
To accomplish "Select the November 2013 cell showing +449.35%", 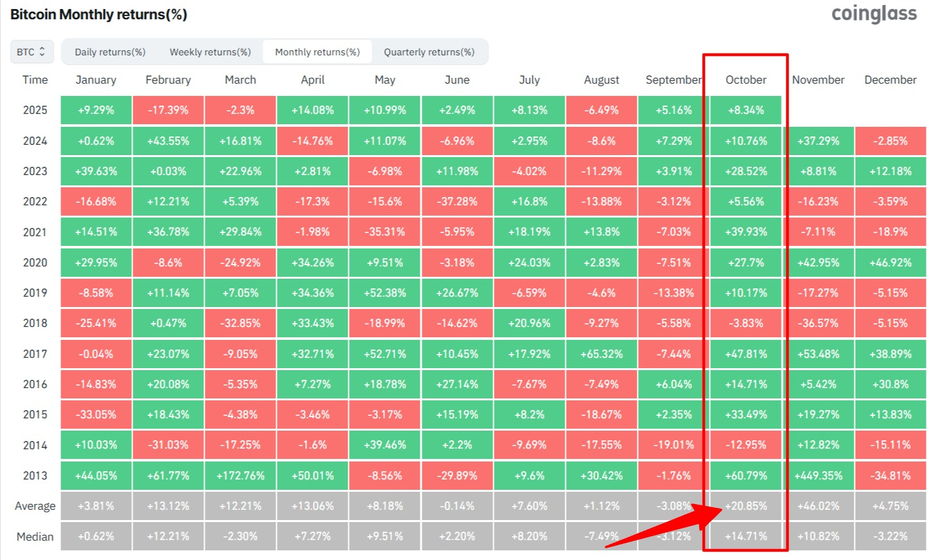I will pyautogui.click(x=818, y=476).
